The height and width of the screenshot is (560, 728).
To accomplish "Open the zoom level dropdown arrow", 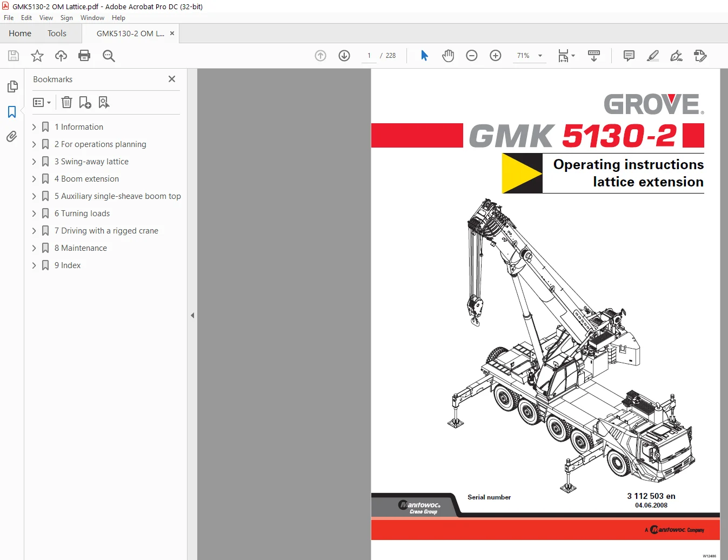I will (540, 56).
